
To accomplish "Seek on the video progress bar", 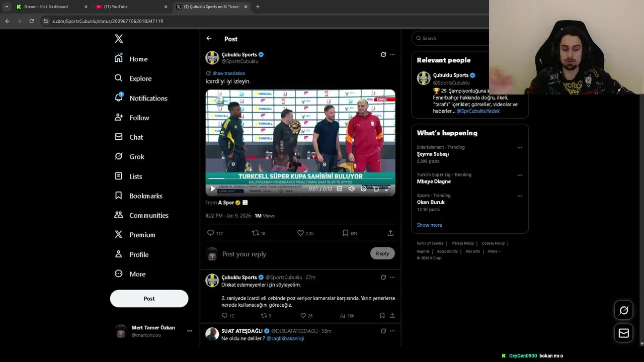I will (300, 178).
